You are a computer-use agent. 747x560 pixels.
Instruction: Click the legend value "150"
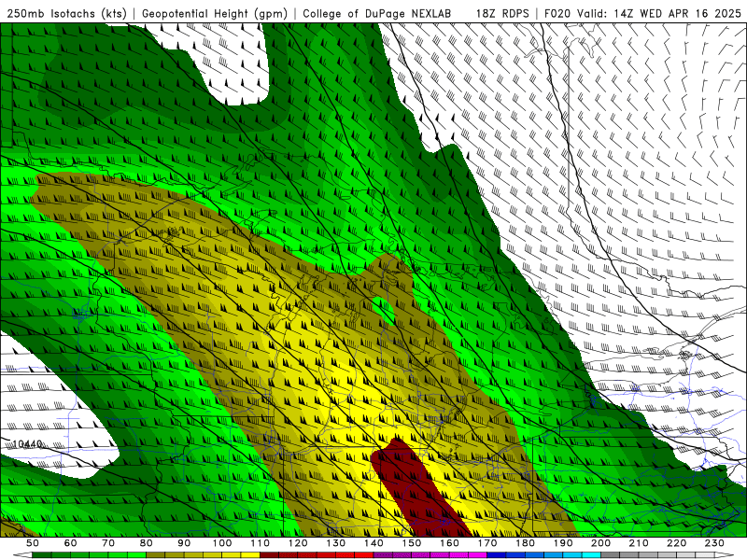click(412, 543)
